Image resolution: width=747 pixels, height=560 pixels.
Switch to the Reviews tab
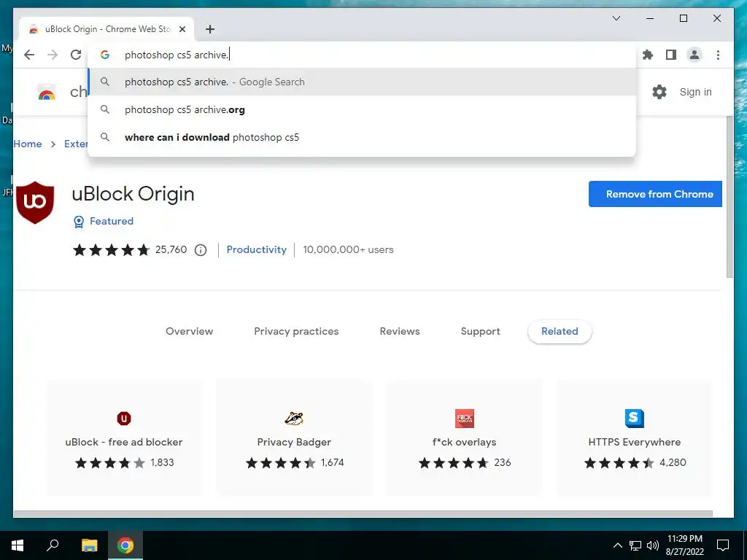tap(400, 332)
